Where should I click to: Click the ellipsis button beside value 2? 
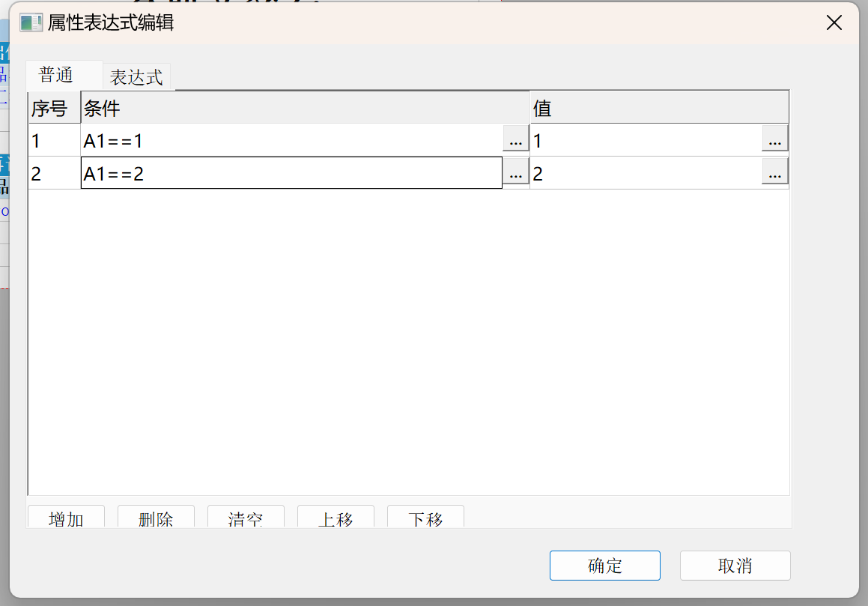point(775,173)
